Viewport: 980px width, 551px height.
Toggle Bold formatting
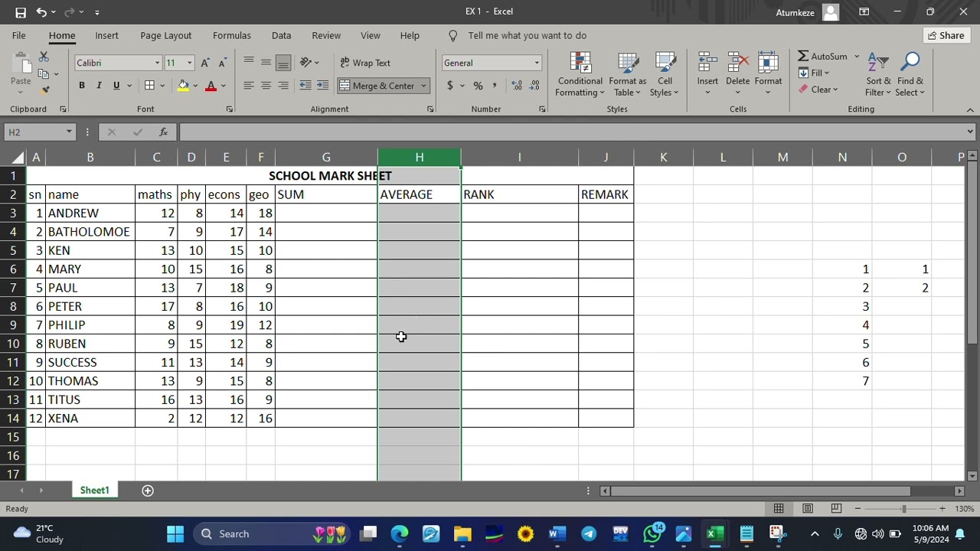coord(82,86)
